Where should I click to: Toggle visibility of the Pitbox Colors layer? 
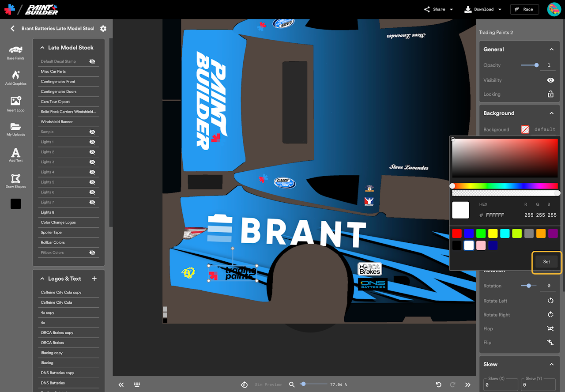pyautogui.click(x=92, y=253)
